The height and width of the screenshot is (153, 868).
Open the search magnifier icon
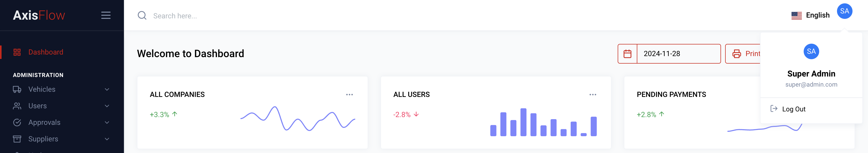click(142, 16)
